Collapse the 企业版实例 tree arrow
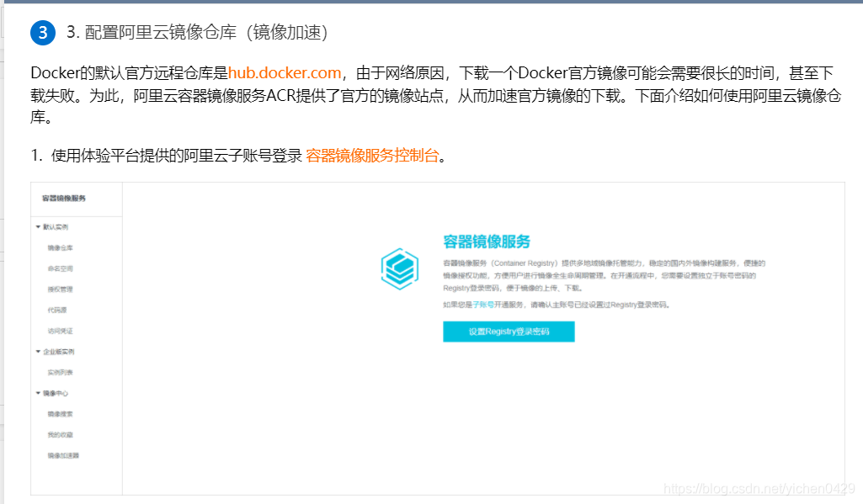This screenshot has width=863, height=504. (x=38, y=352)
